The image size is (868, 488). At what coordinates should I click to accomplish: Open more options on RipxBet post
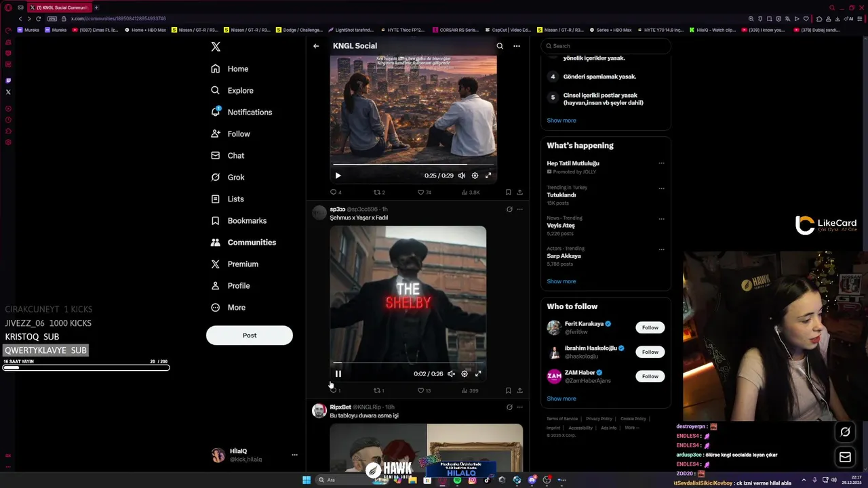click(x=520, y=407)
